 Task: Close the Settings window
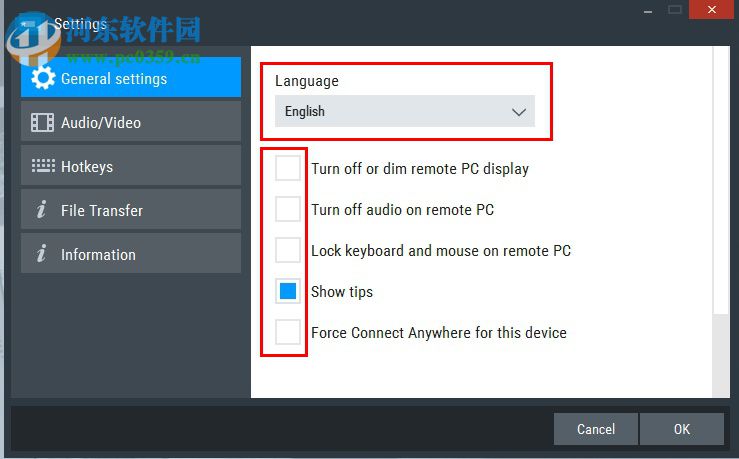pos(712,9)
